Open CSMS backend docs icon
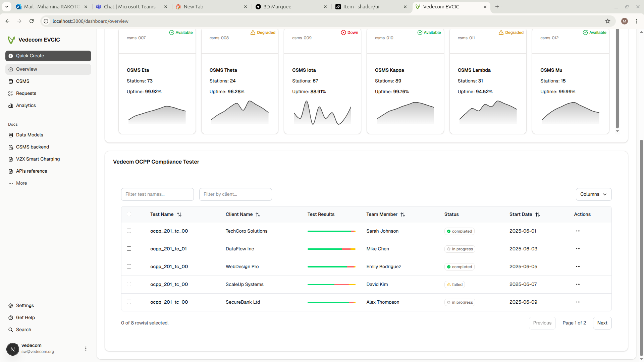This screenshot has width=644, height=362. [11, 147]
